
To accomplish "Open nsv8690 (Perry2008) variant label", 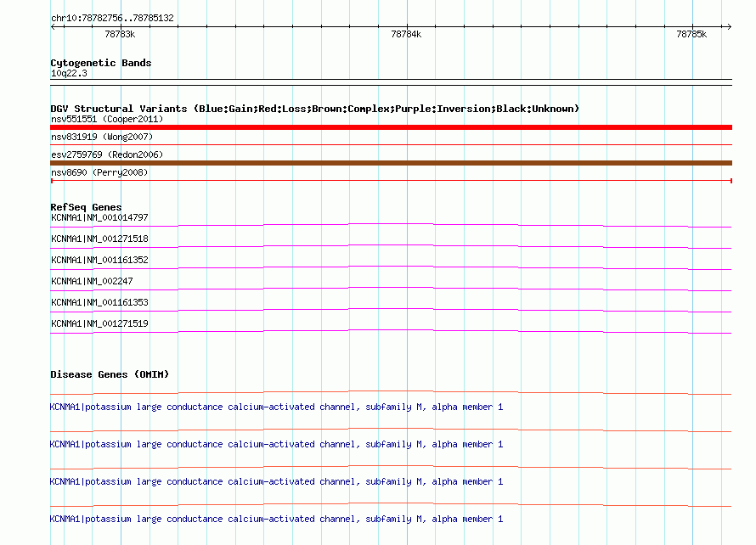I will coord(99,172).
